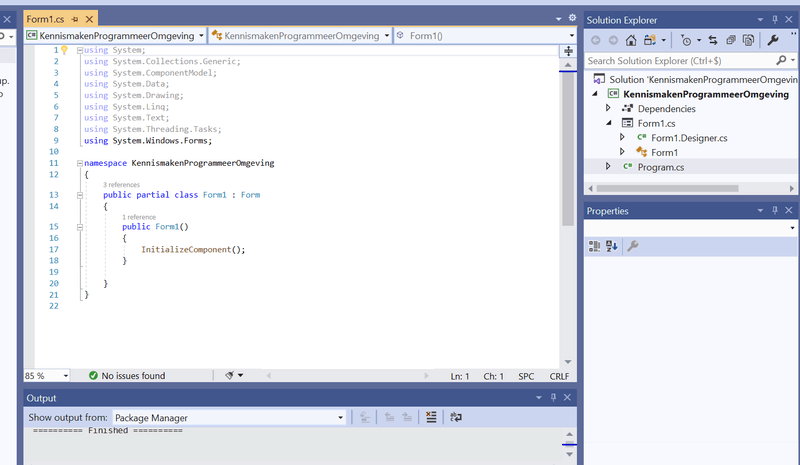Click the editor scrollbar down arrow
The width and height of the screenshot is (800, 465).
(568, 362)
